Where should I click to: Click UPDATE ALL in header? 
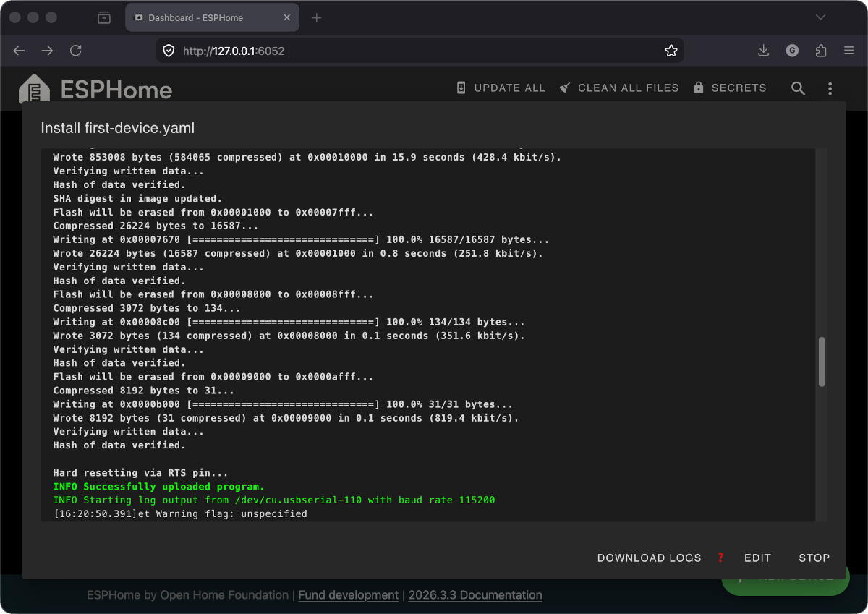501,88
